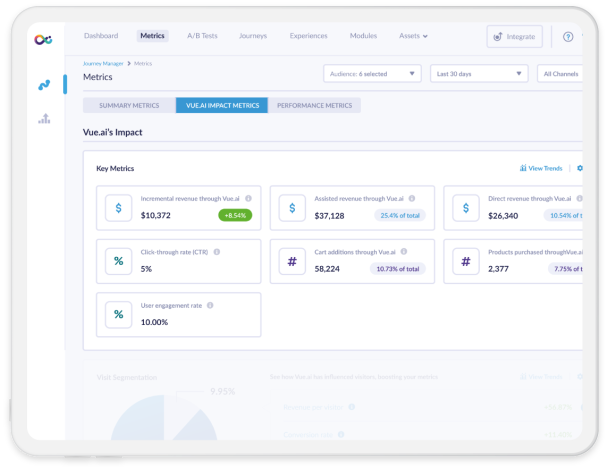608x470 pixels.
Task: Click the 10.00% engagement value
Action: pyautogui.click(x=154, y=322)
